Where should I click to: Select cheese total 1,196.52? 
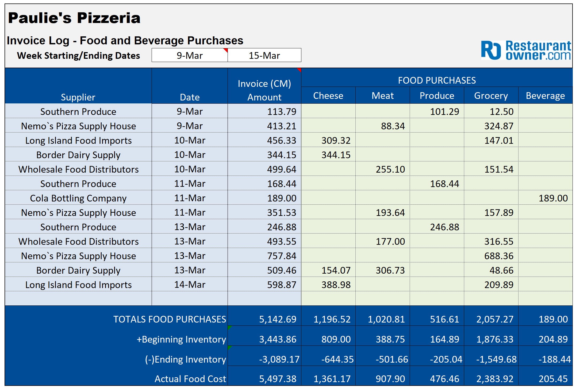pos(328,316)
